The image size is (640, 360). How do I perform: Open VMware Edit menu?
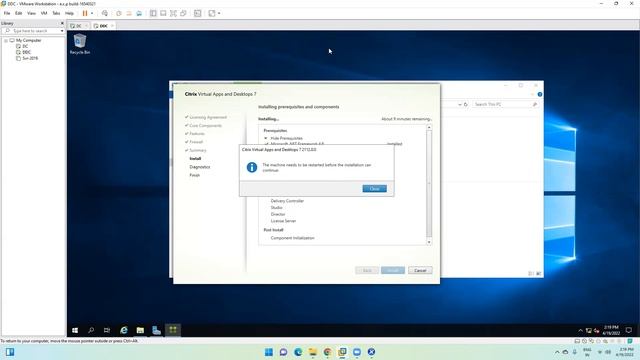click(19, 13)
